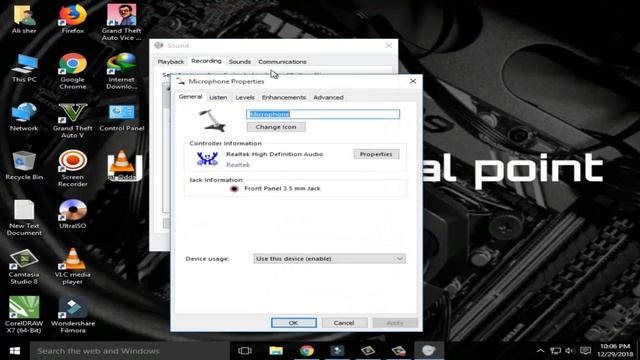Open Grand Theft Auto Vice City shortcut
Image resolution: width=640 pixels, height=360 pixels.
click(x=121, y=23)
